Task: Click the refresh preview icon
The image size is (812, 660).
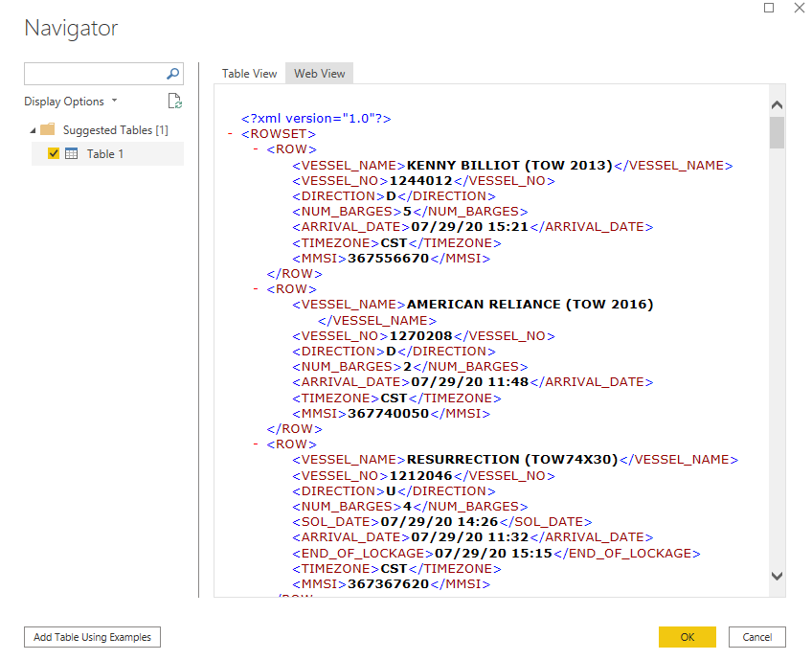Action: point(174,101)
